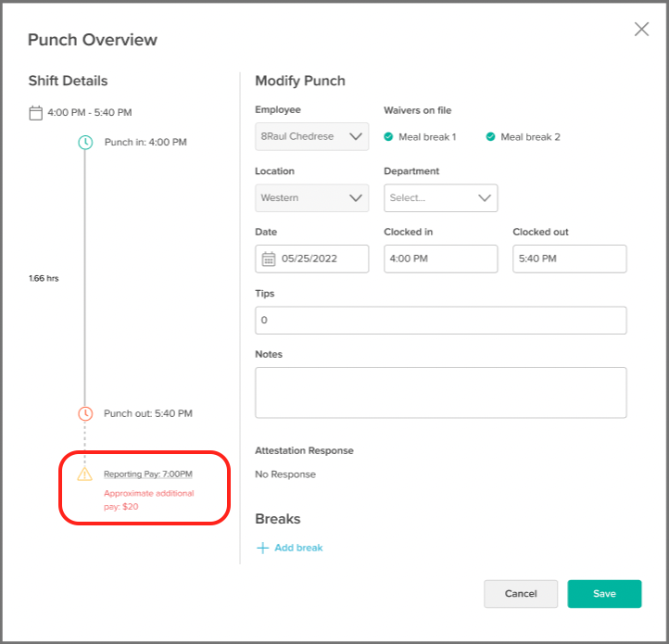The width and height of the screenshot is (669, 644).
Task: Click the 1.66 hrs duration label
Action: tap(44, 278)
